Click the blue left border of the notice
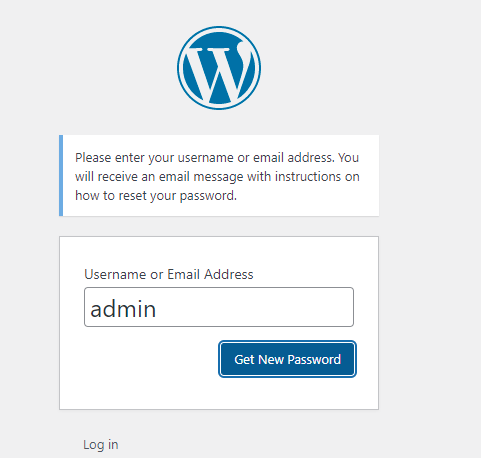Viewport: 481px width, 458px height. point(61,176)
